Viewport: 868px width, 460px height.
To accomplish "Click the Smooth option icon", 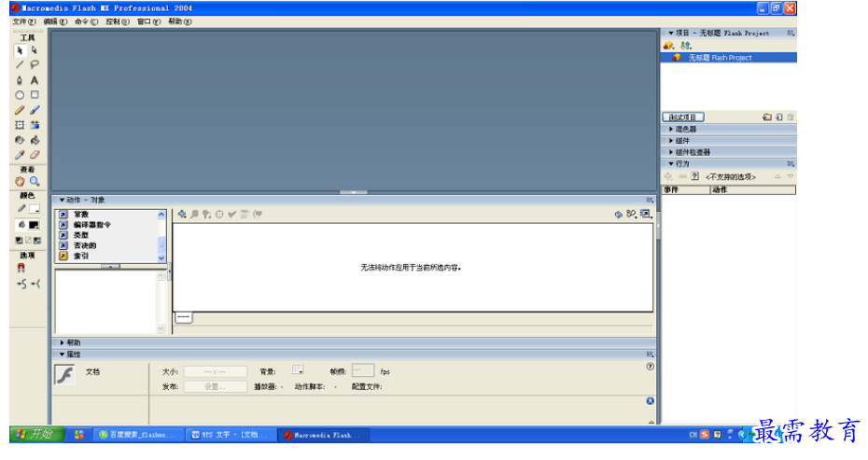I will pos(21,284).
